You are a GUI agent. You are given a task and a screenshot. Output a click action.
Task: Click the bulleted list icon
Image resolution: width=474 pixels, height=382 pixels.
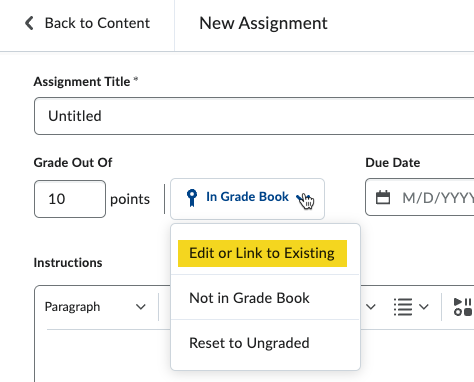point(403,307)
